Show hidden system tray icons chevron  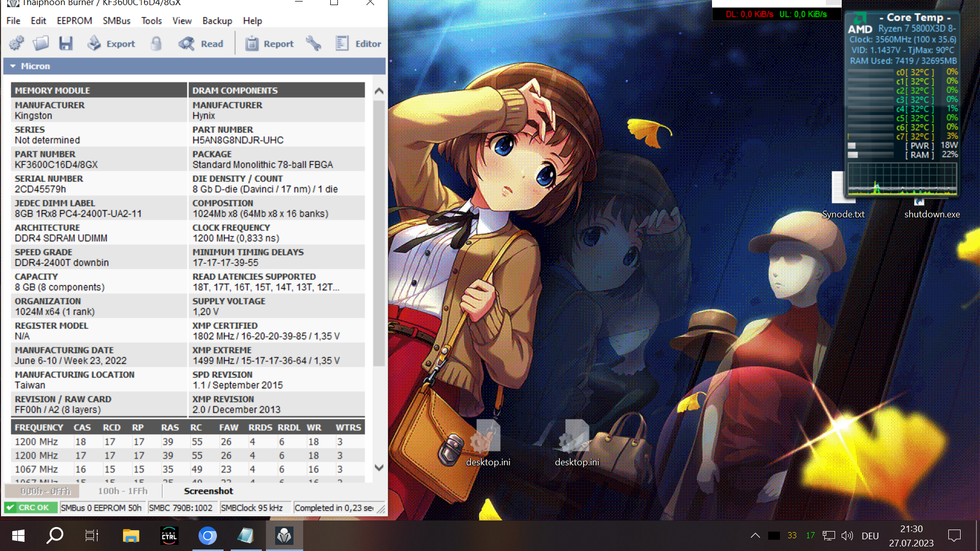[755, 536]
